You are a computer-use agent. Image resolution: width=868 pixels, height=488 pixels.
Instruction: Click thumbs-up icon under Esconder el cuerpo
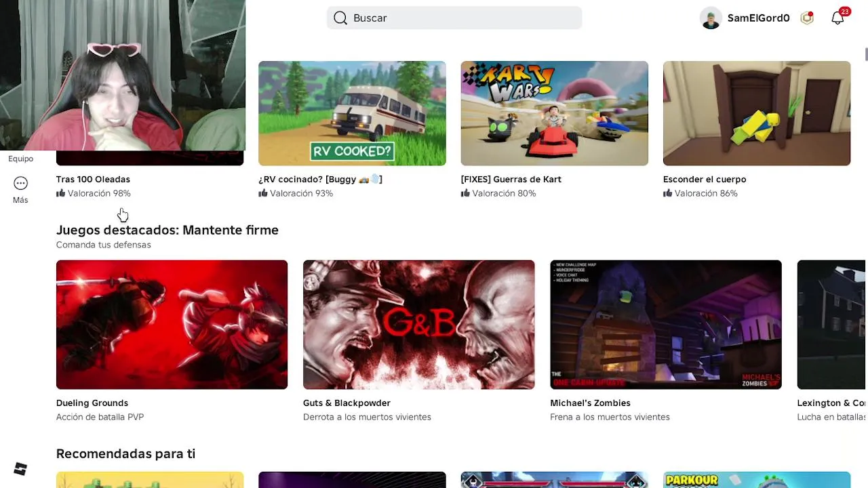pos(667,193)
